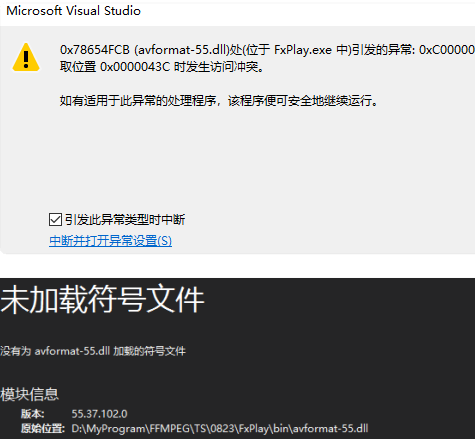The image size is (475, 439).
Task: Click the '未加载符号文件' heading
Action: (x=102, y=299)
